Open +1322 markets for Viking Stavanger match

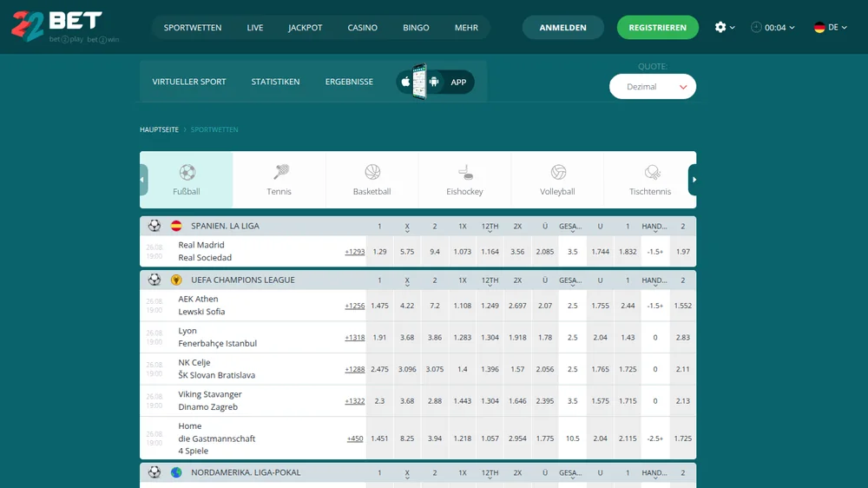click(355, 401)
